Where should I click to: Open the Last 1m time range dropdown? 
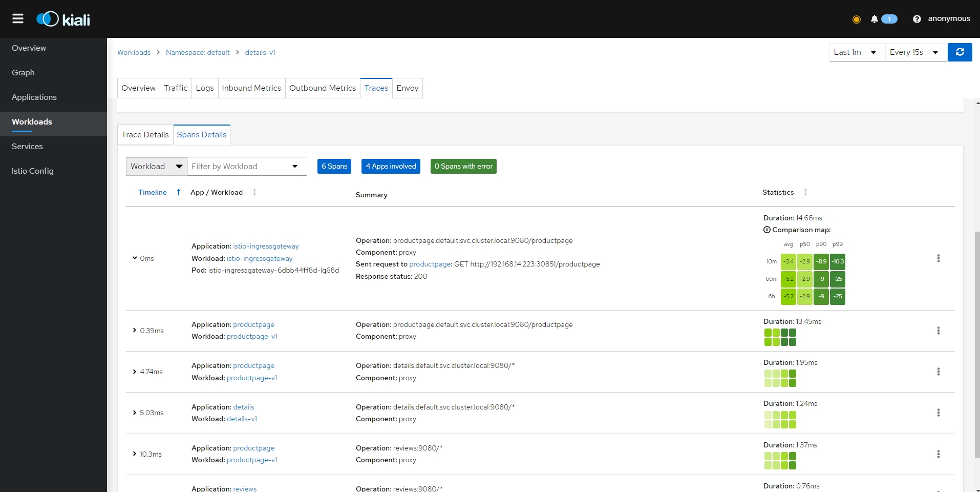point(857,52)
